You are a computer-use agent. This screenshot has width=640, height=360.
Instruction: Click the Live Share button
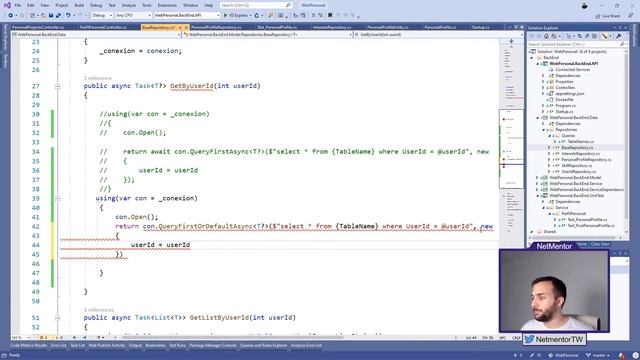(x=608, y=16)
